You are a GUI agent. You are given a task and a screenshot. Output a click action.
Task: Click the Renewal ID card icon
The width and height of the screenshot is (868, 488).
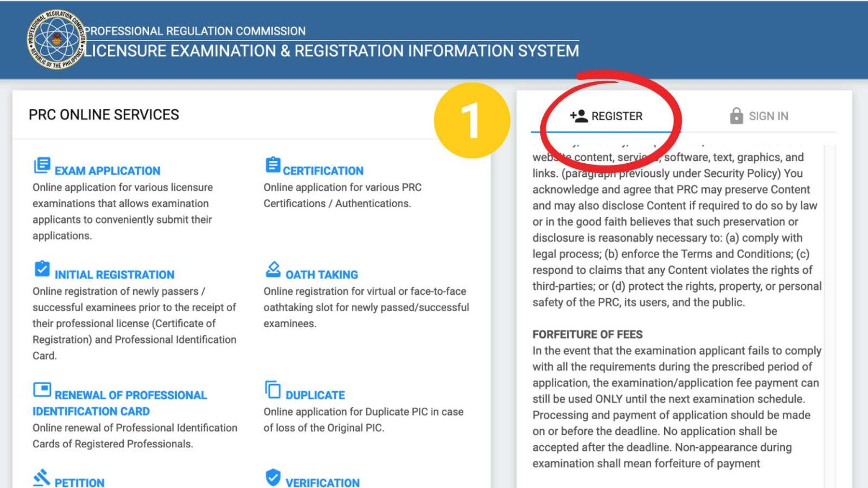(x=42, y=390)
